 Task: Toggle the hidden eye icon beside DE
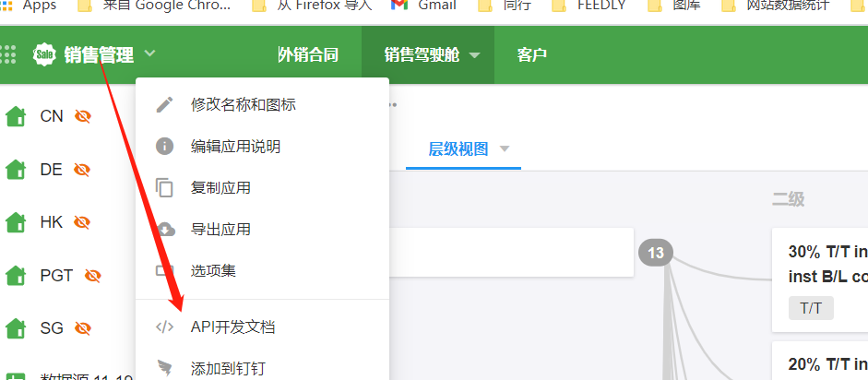(x=83, y=170)
